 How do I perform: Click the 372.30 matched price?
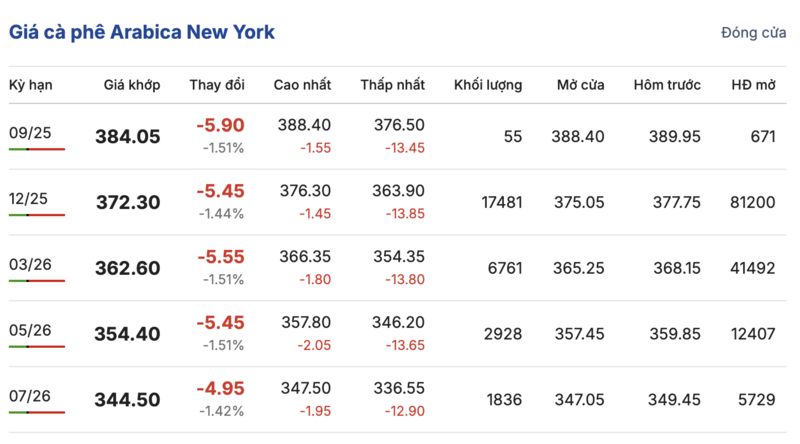[128, 203]
